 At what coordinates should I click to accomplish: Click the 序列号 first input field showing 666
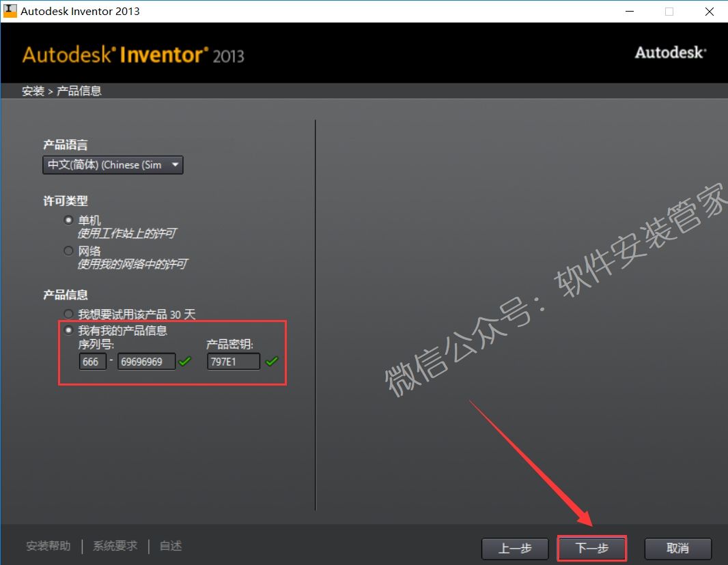pos(92,362)
